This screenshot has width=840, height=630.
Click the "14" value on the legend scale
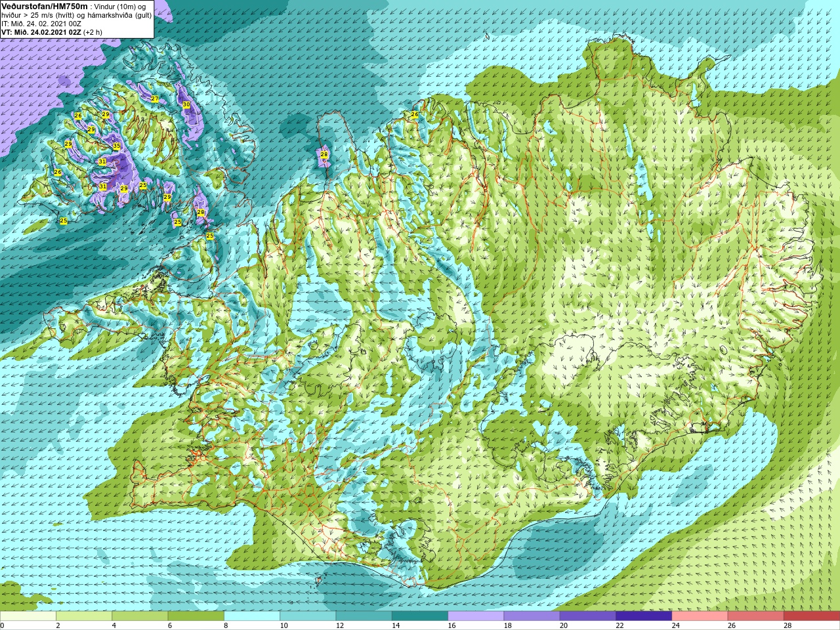tap(396, 625)
